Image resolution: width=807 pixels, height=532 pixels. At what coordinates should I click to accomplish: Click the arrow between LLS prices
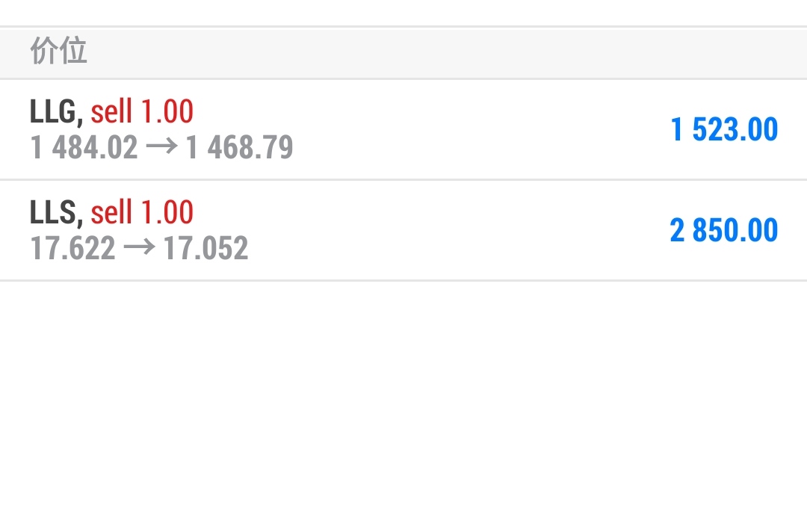[140, 248]
